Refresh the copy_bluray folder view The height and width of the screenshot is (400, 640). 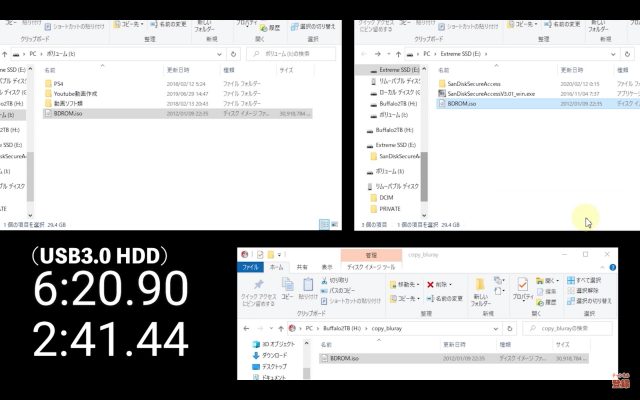pyautogui.click(x=509, y=328)
